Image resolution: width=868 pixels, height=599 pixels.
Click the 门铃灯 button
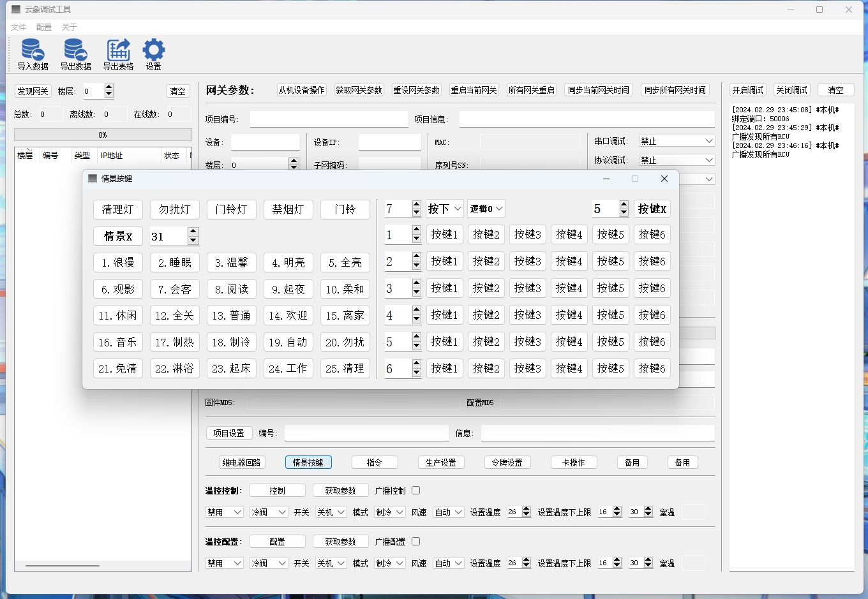pos(232,209)
